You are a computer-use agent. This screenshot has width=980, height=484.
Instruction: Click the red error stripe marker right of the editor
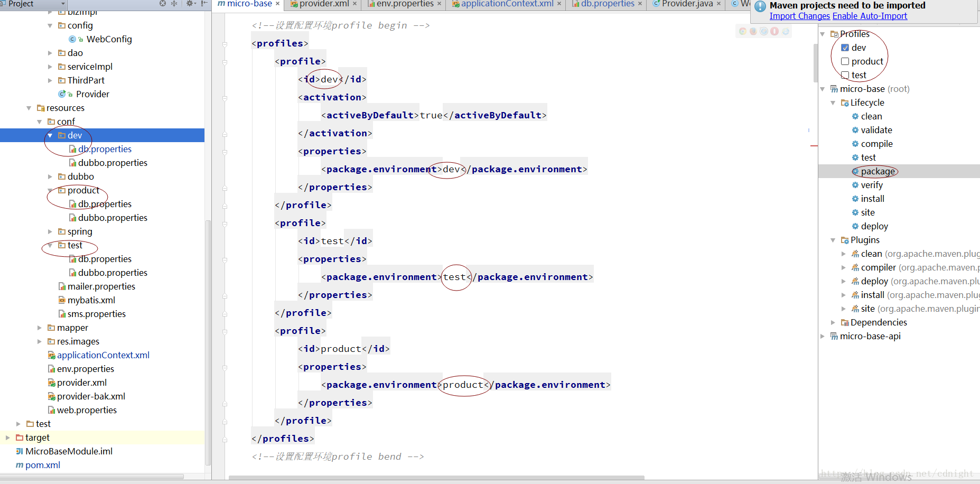814,145
